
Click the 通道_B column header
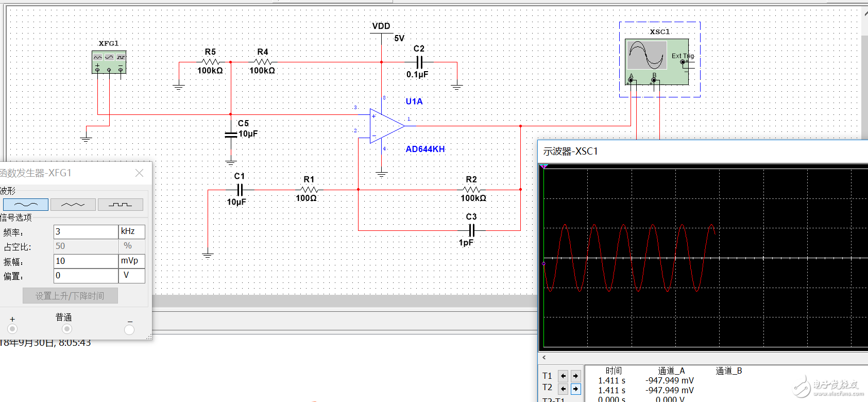(728, 371)
